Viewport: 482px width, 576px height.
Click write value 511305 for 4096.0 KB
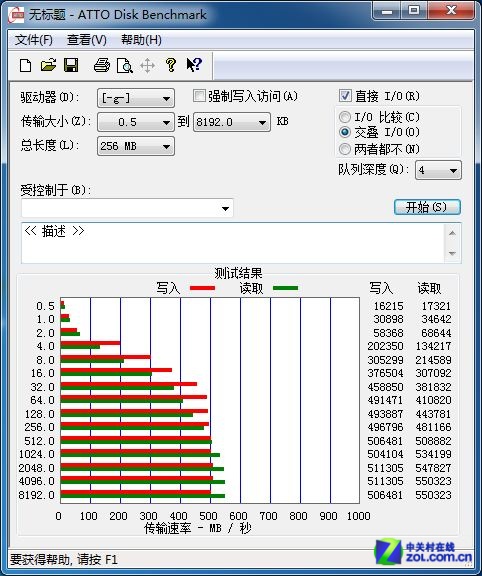[385, 481]
